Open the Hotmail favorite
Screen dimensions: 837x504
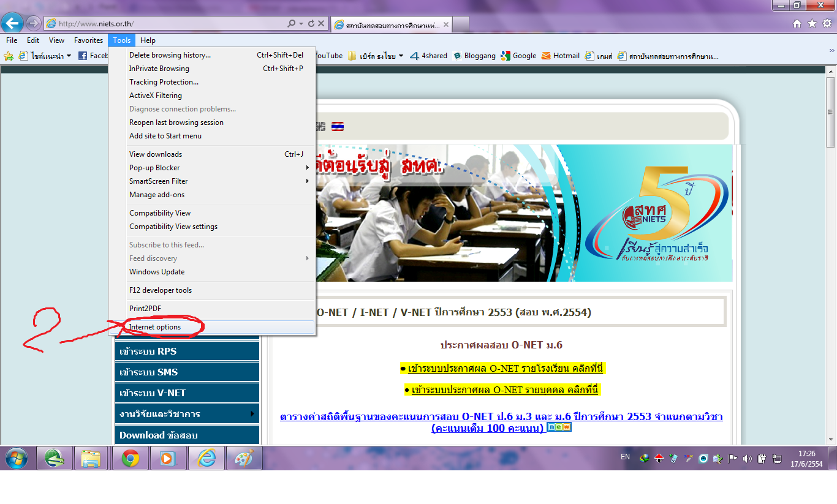[x=561, y=56]
